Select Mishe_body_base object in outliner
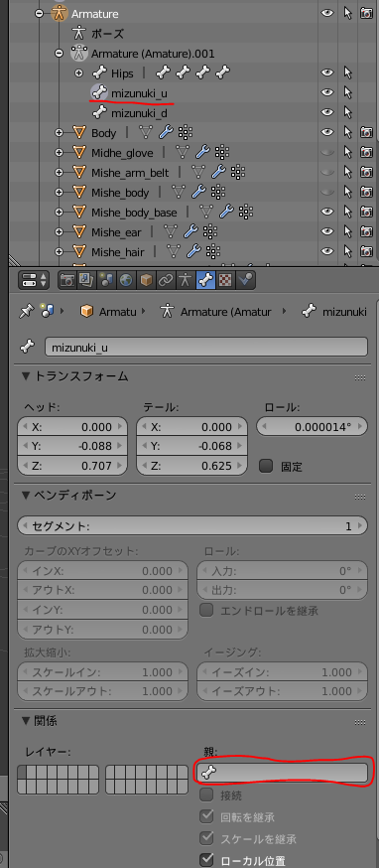This screenshot has width=379, height=868. pos(135,213)
